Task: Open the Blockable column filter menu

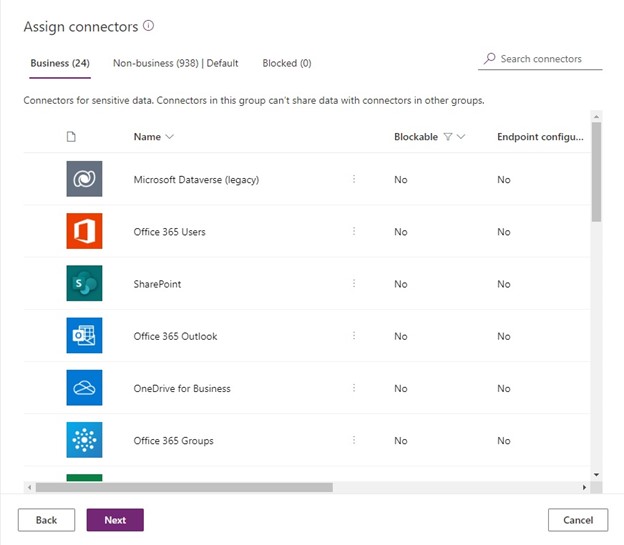Action: 448,137
